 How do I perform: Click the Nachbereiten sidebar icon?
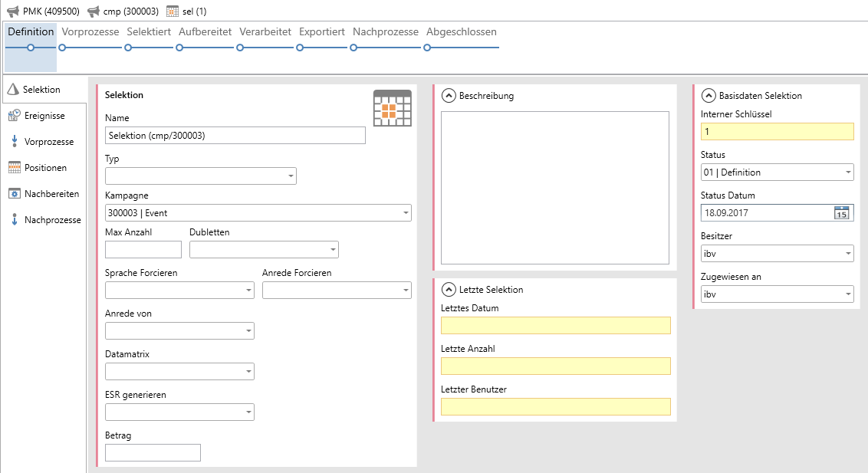(x=14, y=194)
